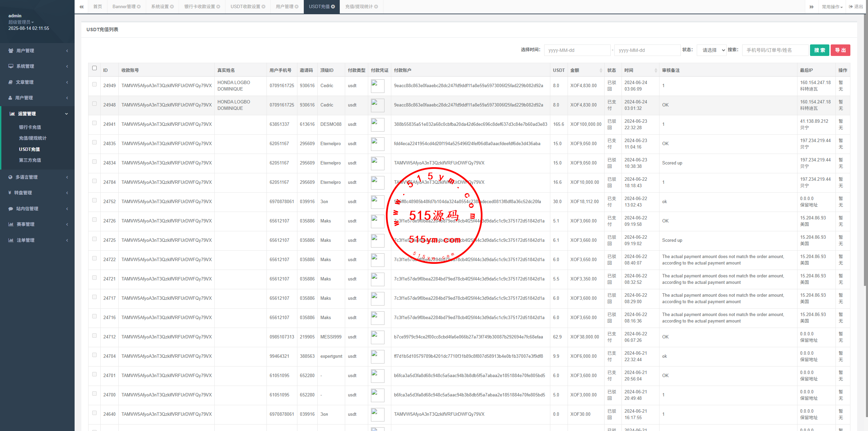Open 银行卡充值 in the sidebar submenu

pos(30,128)
